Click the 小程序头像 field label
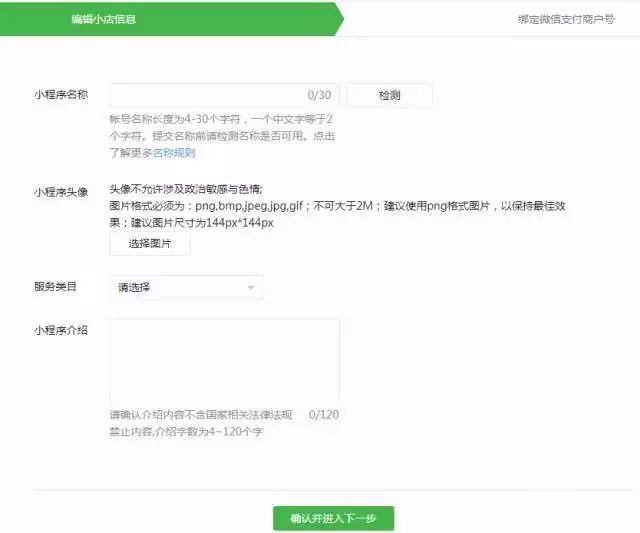Screen dimensions: 640x533 60,191
